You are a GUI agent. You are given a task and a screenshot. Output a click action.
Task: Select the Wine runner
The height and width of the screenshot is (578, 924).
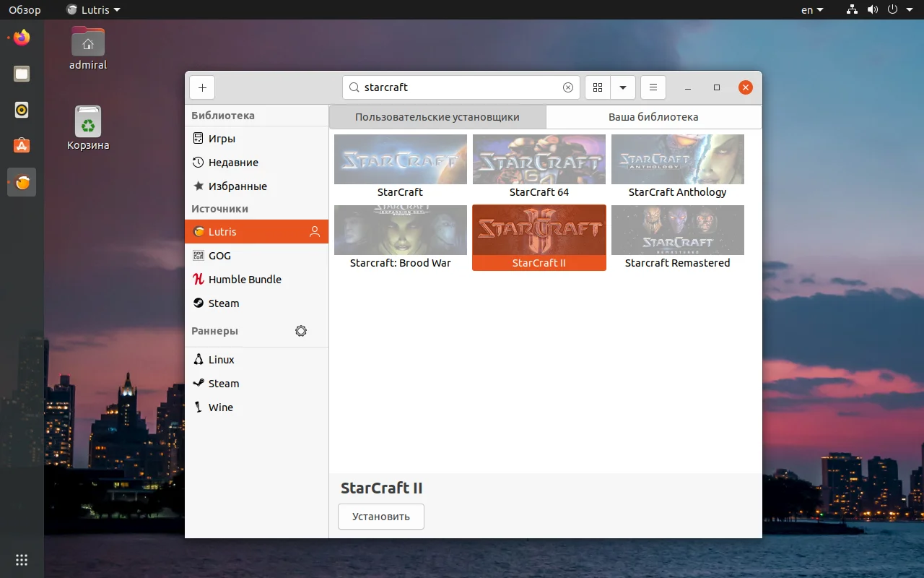(257, 407)
